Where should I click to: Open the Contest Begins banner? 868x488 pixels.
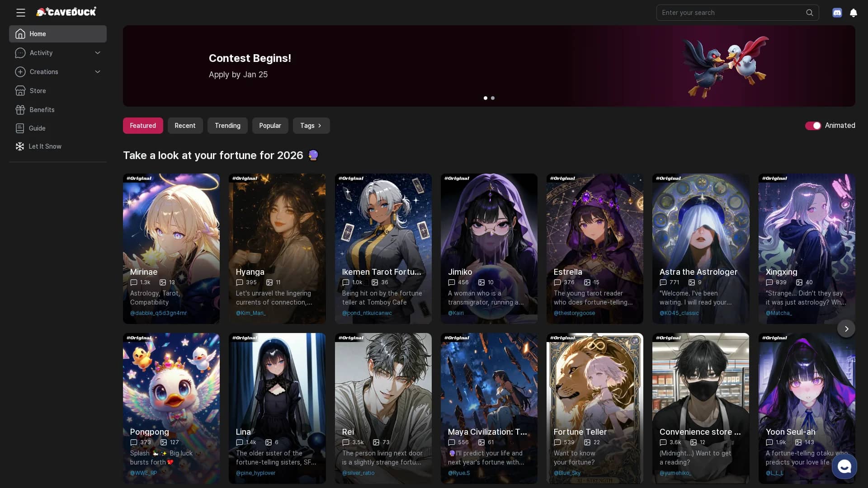(489, 66)
